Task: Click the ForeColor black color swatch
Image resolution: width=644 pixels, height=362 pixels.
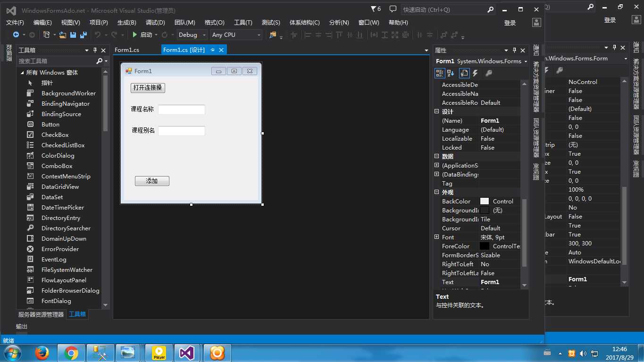Action: coord(485,246)
